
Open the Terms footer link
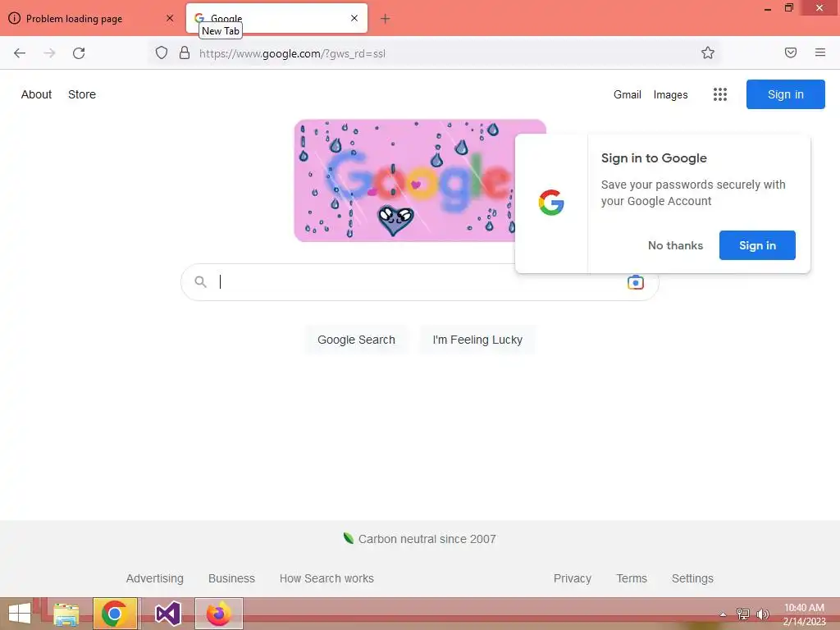(x=632, y=578)
